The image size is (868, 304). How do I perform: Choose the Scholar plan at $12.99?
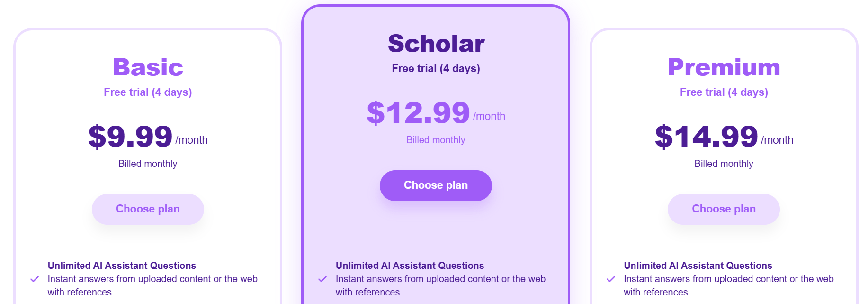pos(436,185)
